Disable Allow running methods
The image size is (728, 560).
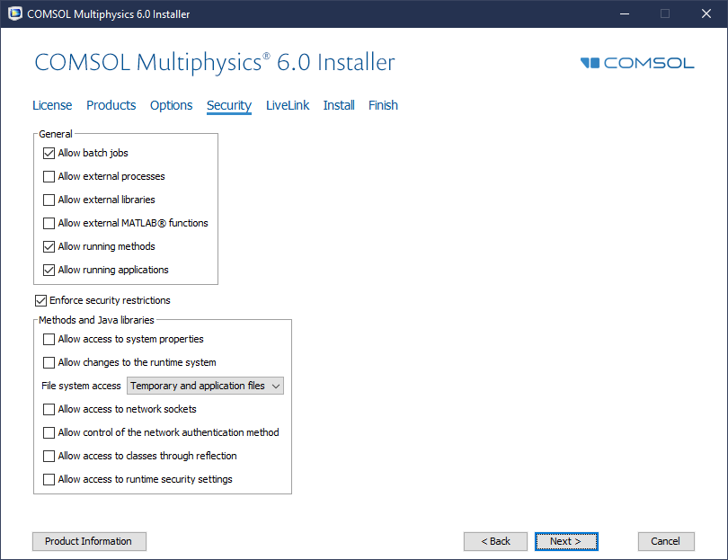coord(49,246)
